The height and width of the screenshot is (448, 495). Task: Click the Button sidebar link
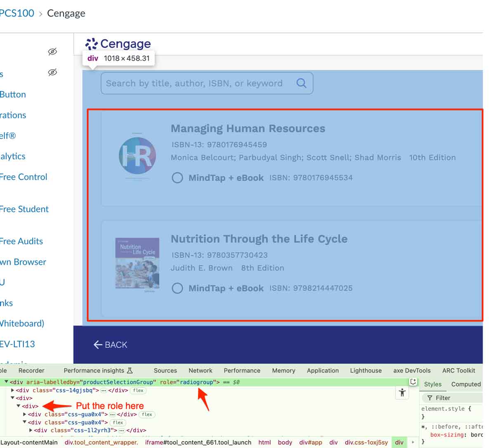[13, 94]
